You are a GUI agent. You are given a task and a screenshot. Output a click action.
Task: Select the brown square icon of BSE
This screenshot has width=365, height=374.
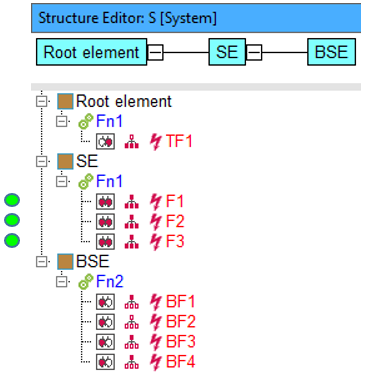(x=65, y=262)
